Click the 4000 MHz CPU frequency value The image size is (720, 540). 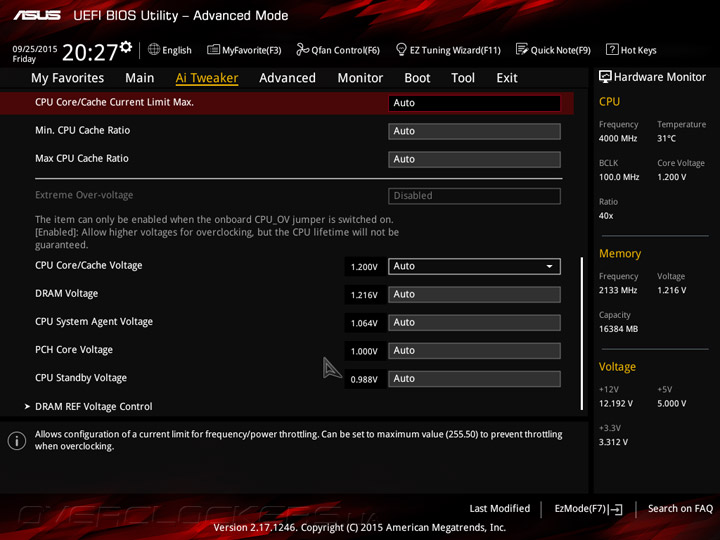618,138
